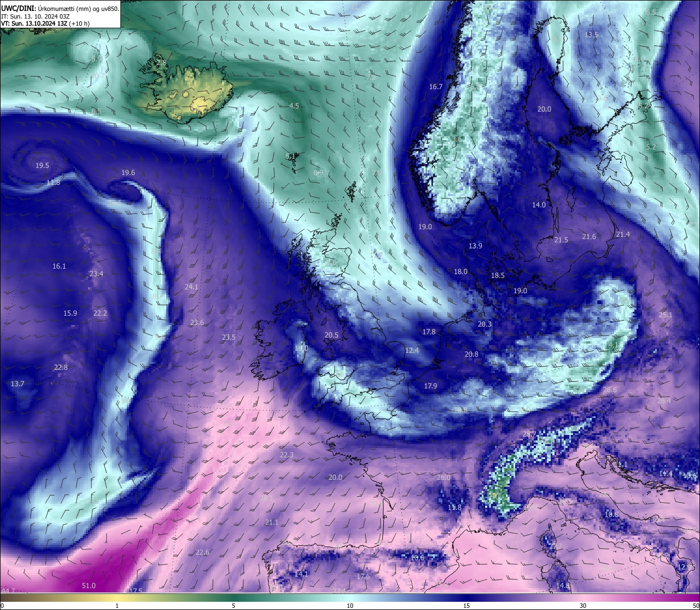Click the 15 tick on color scale

point(466,606)
